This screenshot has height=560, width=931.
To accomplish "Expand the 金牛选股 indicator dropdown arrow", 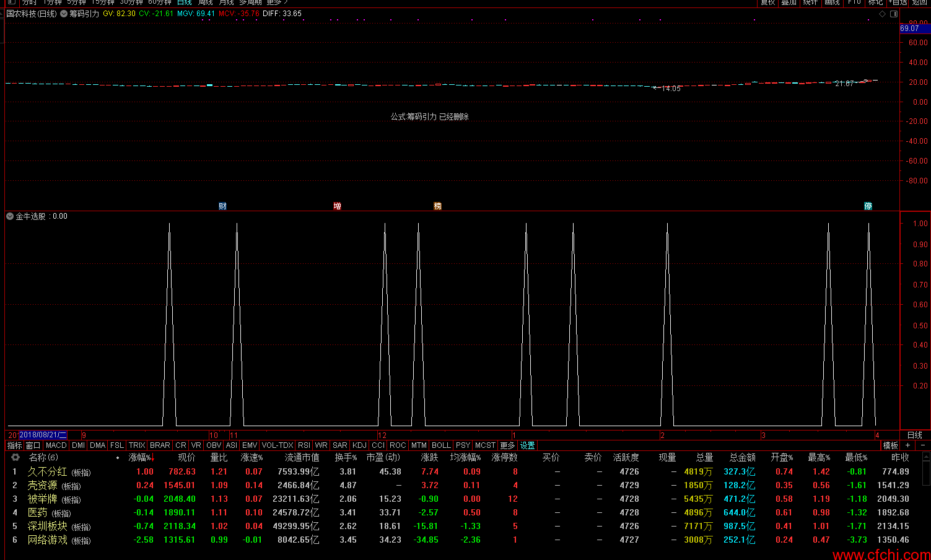I will tap(10, 216).
